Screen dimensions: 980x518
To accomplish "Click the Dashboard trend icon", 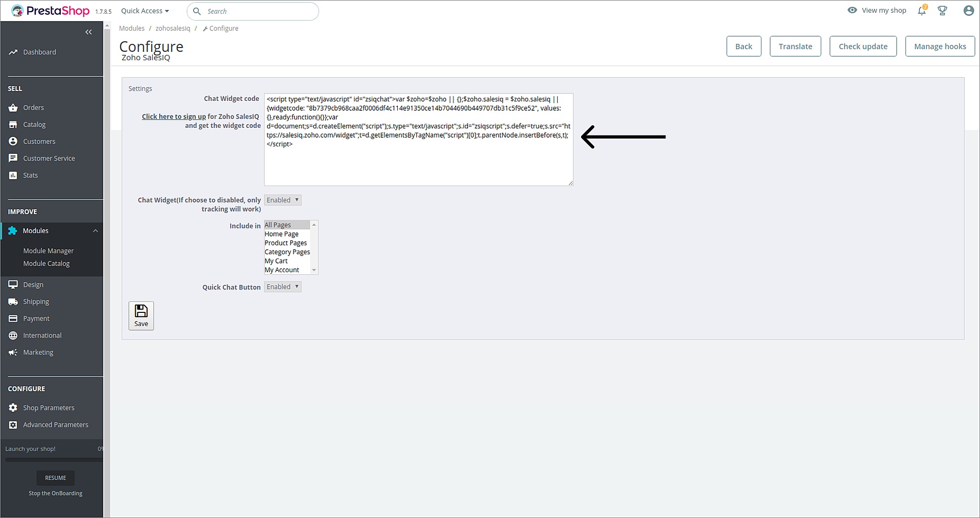I will click(13, 52).
